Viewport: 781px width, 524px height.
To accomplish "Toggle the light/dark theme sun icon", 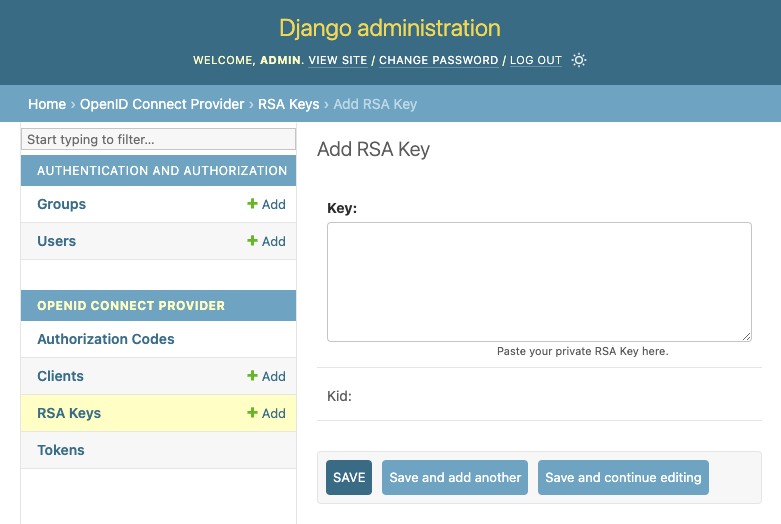I will point(579,60).
